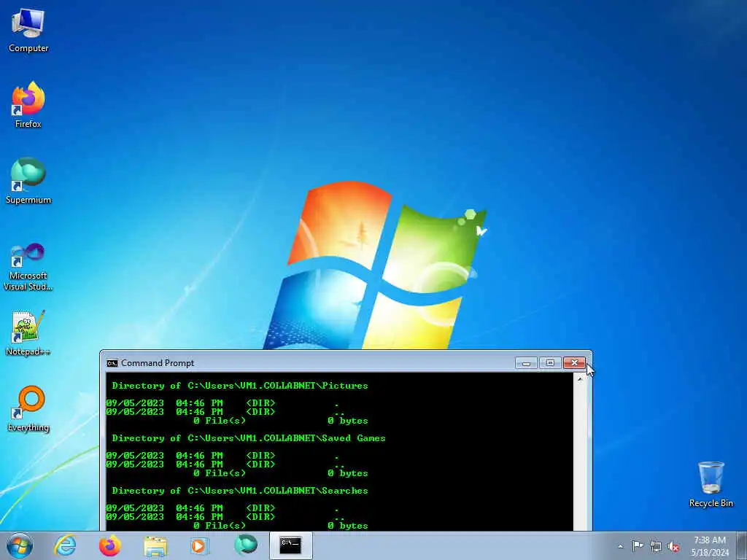Viewport: 747px width, 560px height.
Task: Minimize the Command Prompt window
Action: pos(527,363)
